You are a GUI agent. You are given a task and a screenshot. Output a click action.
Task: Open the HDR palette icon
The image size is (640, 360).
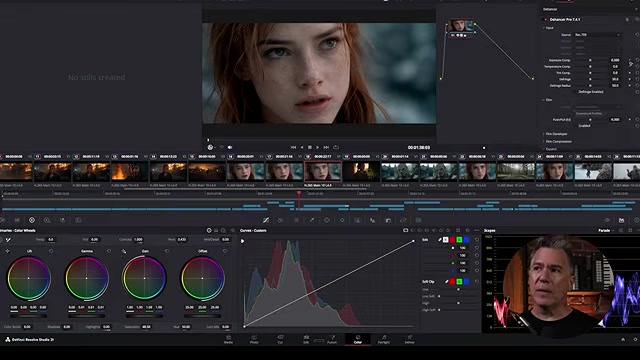47,220
